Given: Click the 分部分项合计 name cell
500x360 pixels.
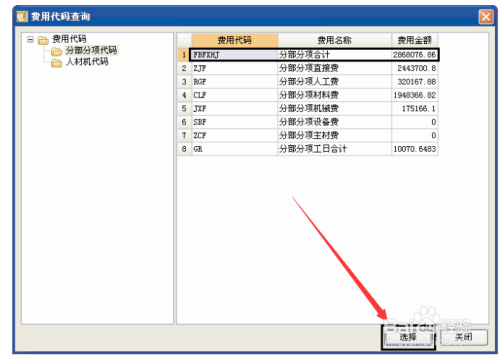Looking at the screenshot, I should [x=335, y=55].
